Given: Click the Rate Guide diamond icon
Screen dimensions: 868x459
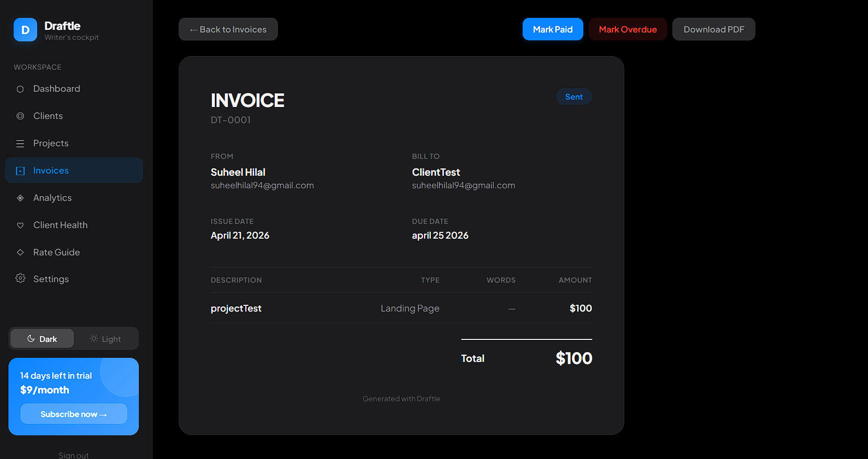Looking at the screenshot, I should [20, 252].
